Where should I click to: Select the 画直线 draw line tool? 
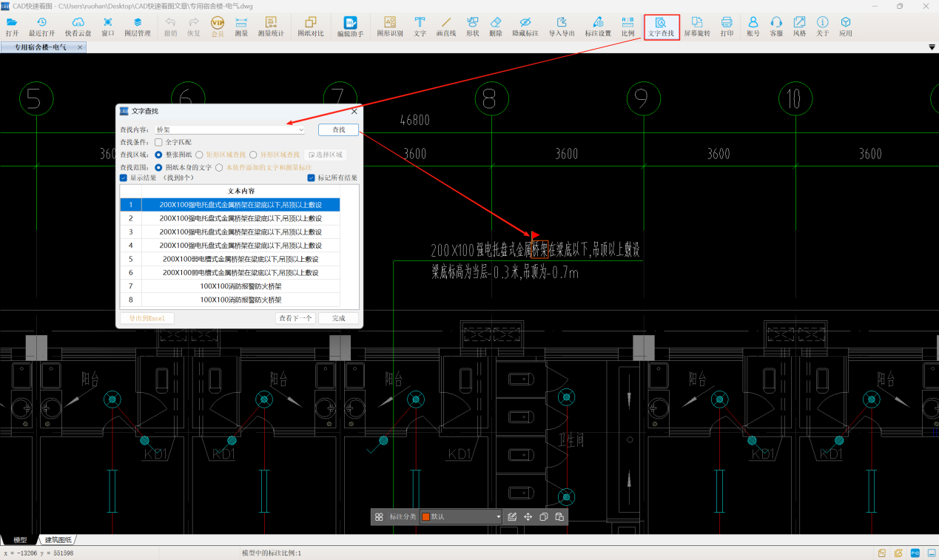[445, 27]
